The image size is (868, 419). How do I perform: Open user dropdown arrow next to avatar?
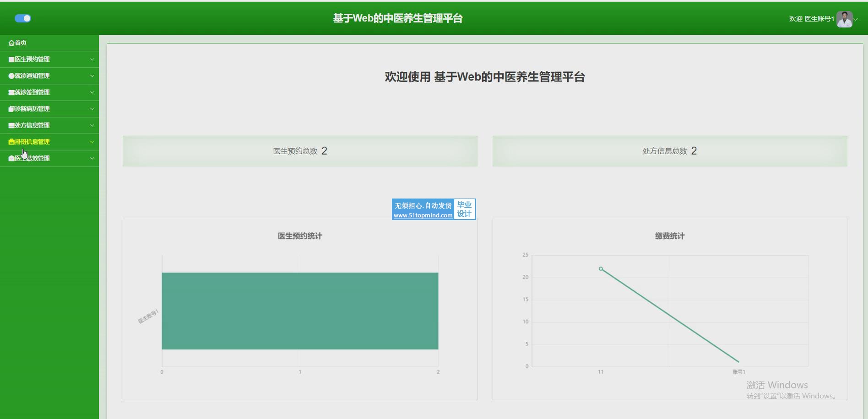[x=856, y=19]
